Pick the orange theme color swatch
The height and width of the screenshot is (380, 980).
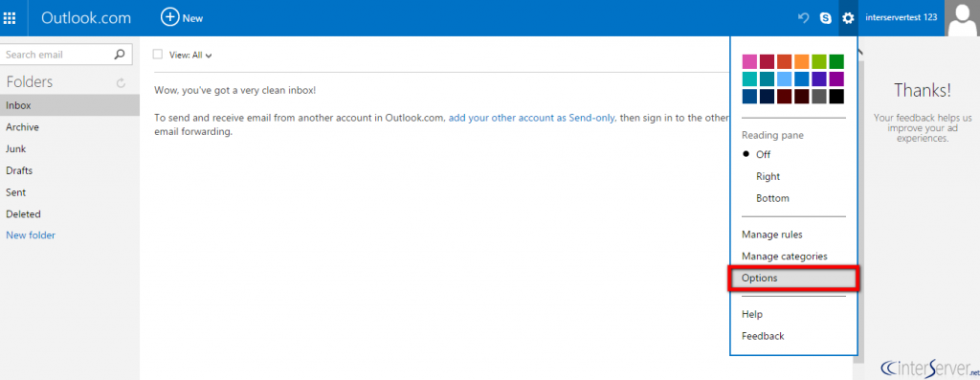pyautogui.click(x=802, y=61)
